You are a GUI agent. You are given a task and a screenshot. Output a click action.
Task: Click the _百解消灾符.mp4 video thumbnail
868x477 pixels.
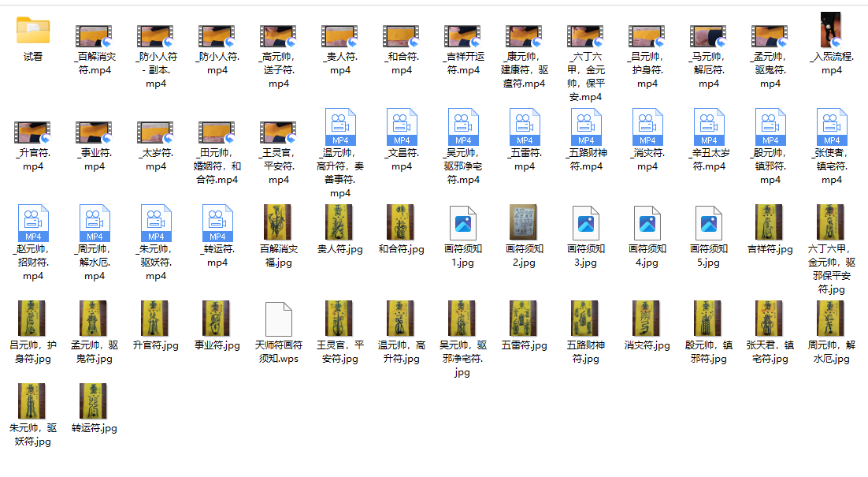pyautogui.click(x=95, y=36)
